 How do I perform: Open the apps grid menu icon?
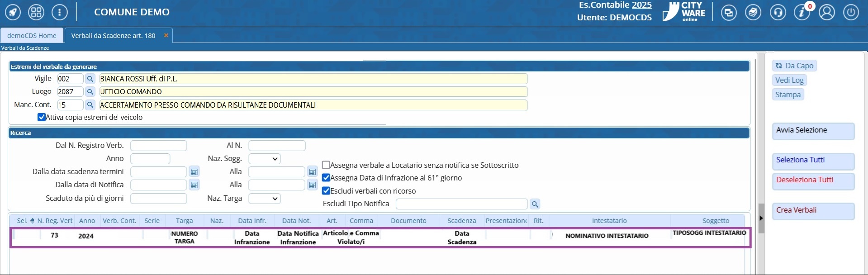coord(36,12)
